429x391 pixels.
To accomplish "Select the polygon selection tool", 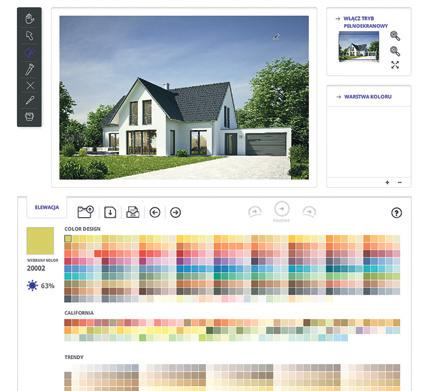I will 29,36.
